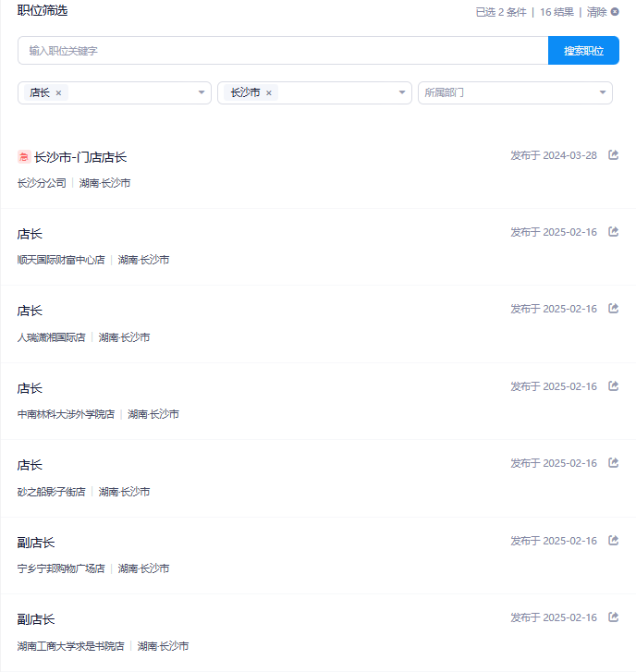
Task: Open 副店长 job at 宁乡宁邦购物广场店
Action: (x=36, y=543)
